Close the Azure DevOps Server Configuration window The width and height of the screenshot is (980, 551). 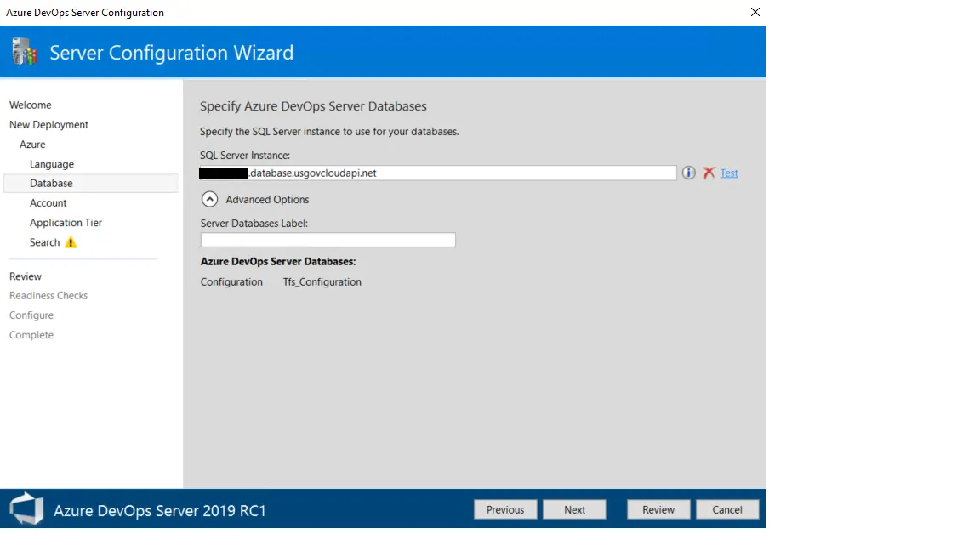click(x=755, y=12)
